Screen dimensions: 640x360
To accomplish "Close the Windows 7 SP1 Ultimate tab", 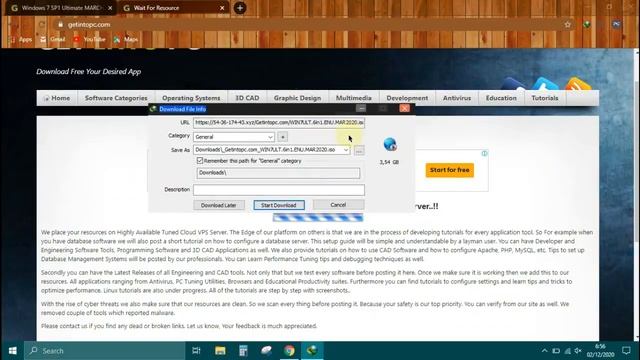I will click(110, 8).
